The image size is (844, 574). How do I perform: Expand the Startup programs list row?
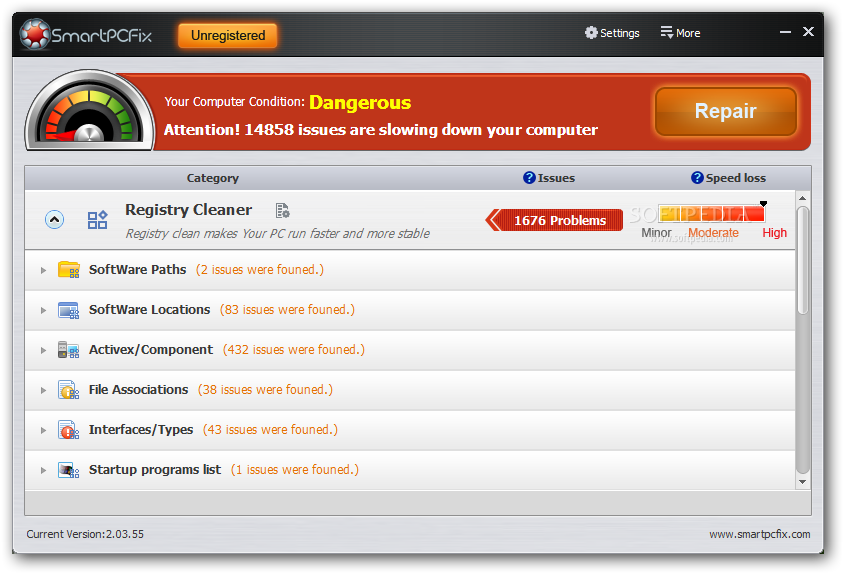pos(44,471)
